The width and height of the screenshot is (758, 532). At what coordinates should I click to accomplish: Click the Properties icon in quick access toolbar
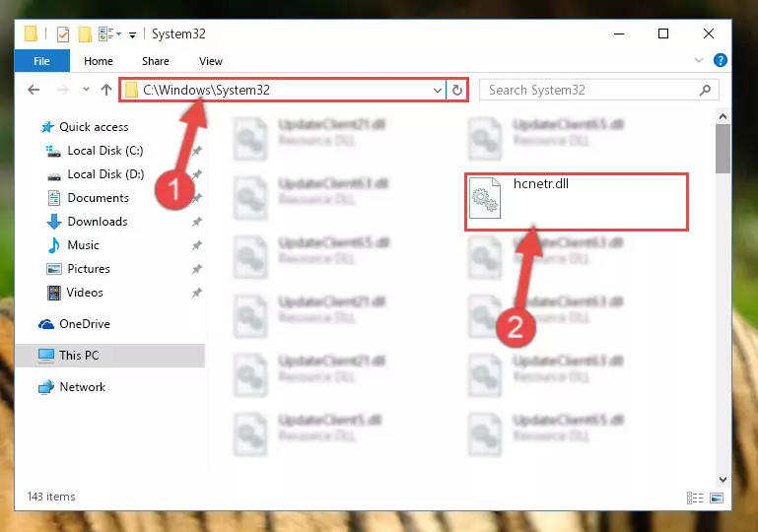pyautogui.click(x=63, y=34)
